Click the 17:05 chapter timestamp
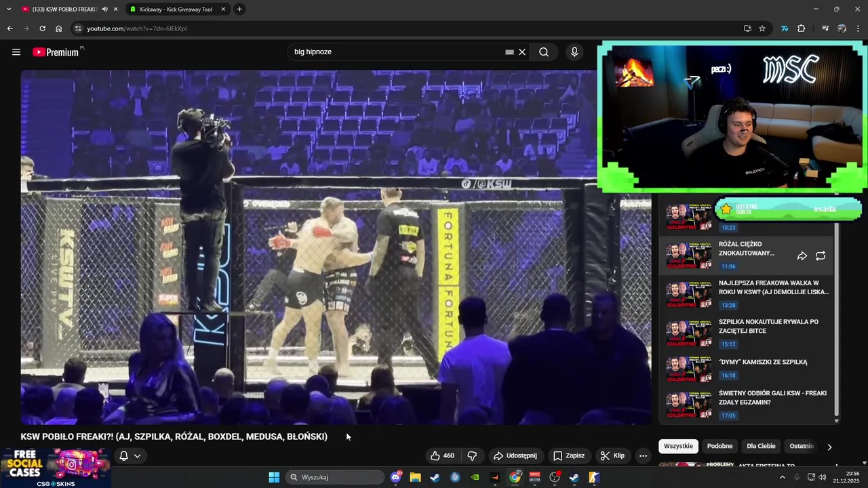 (728, 415)
